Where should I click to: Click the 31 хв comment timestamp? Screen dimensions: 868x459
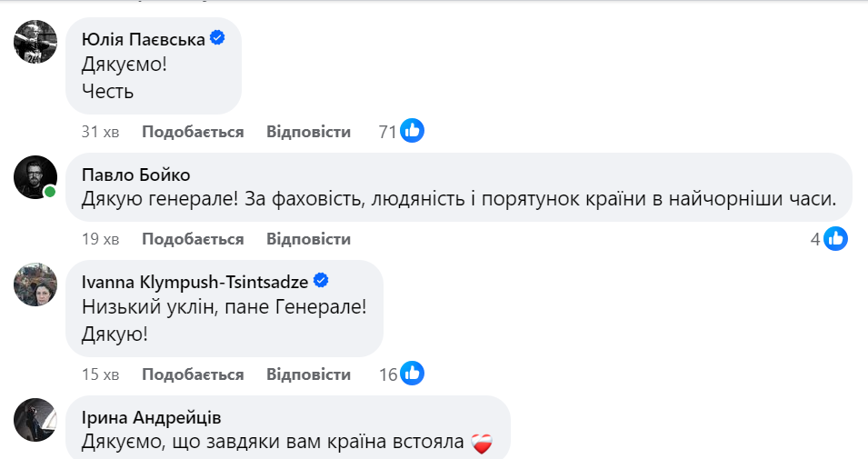coord(100,132)
